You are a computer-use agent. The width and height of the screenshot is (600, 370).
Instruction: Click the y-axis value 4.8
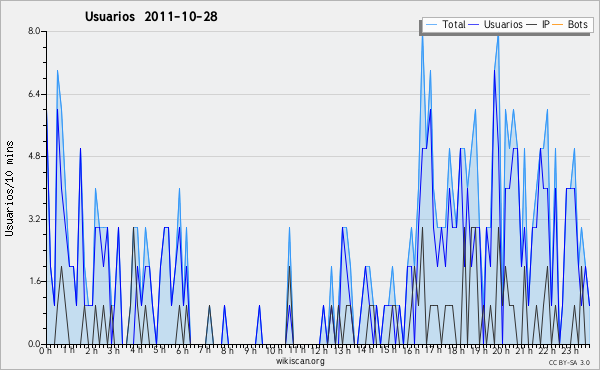(x=34, y=156)
